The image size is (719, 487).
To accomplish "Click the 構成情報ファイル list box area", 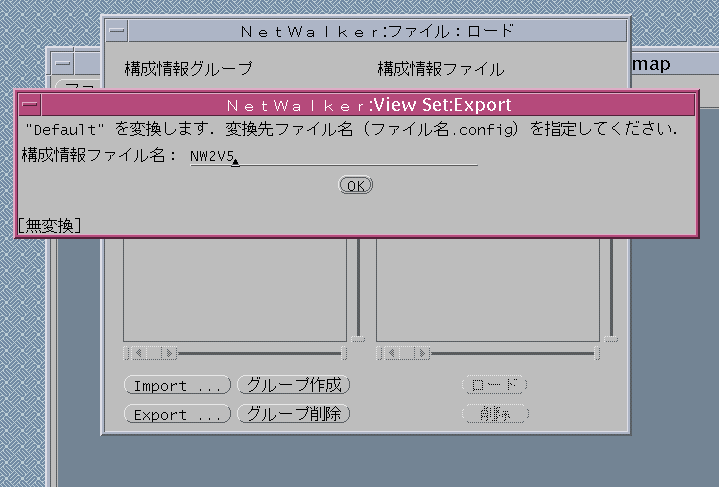I will click(488, 290).
